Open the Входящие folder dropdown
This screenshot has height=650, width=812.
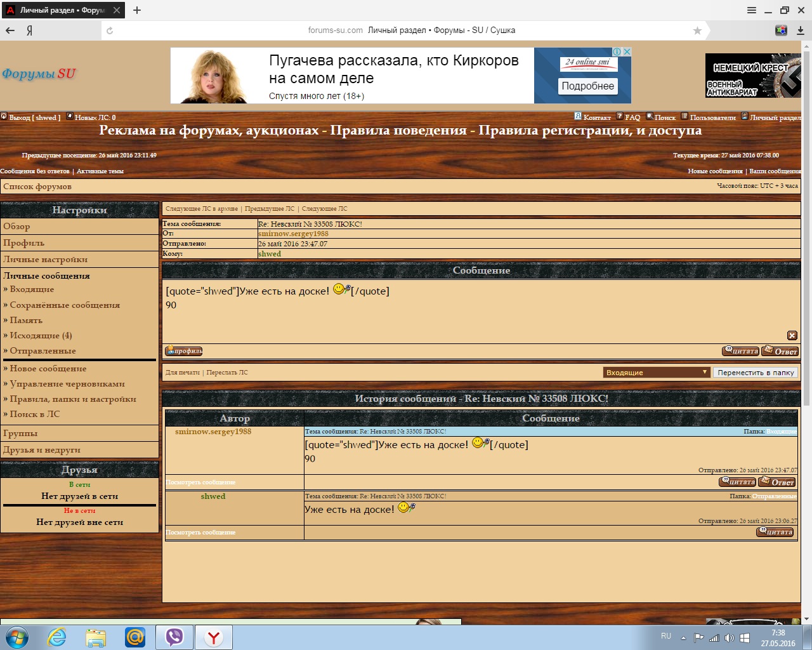pyautogui.click(x=656, y=373)
